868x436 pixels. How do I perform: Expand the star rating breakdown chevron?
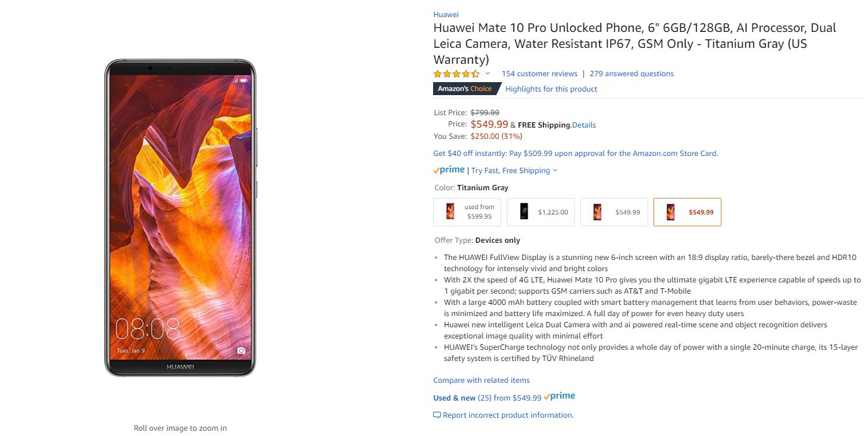click(487, 74)
